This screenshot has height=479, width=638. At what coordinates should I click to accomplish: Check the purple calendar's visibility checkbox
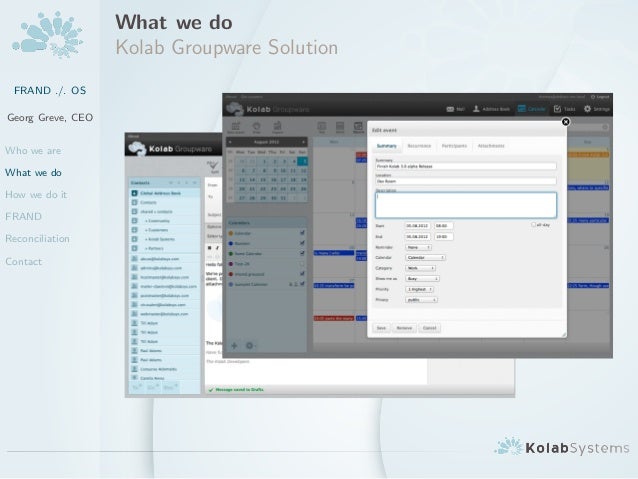pyautogui.click(x=302, y=264)
